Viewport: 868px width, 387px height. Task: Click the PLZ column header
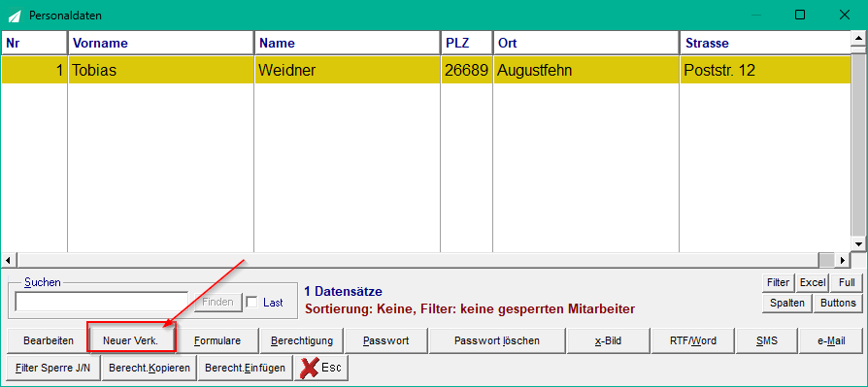(x=467, y=43)
